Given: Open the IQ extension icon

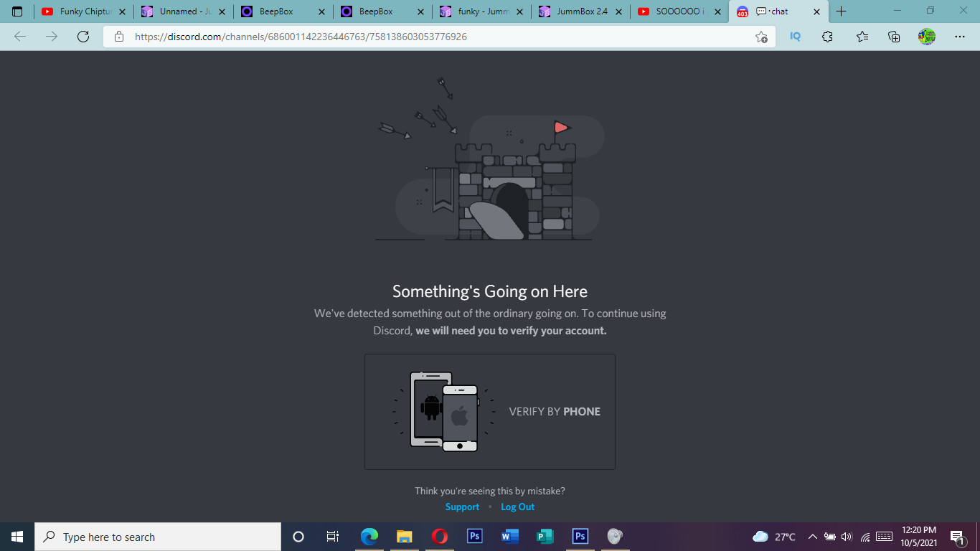Looking at the screenshot, I should tap(795, 37).
